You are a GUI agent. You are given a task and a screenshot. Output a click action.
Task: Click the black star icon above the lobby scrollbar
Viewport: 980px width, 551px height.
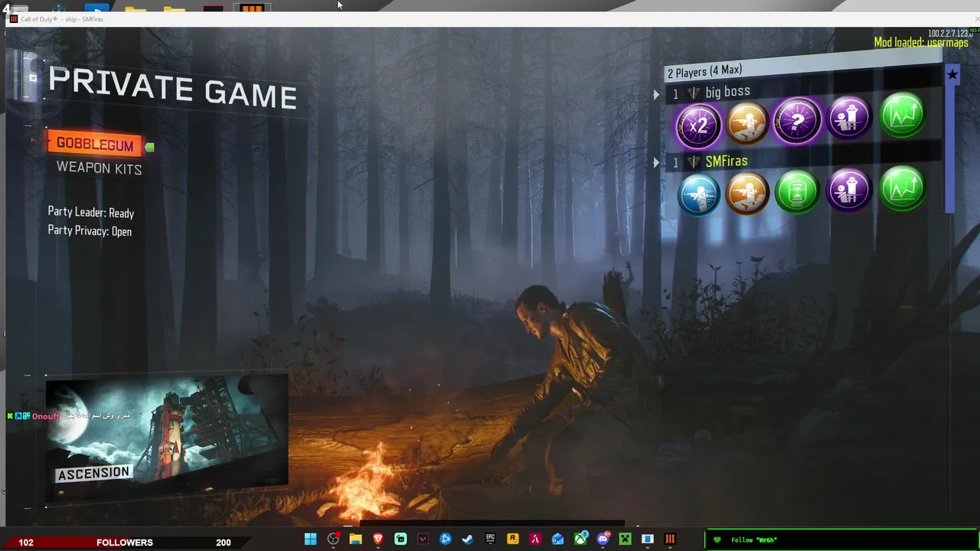tap(952, 74)
